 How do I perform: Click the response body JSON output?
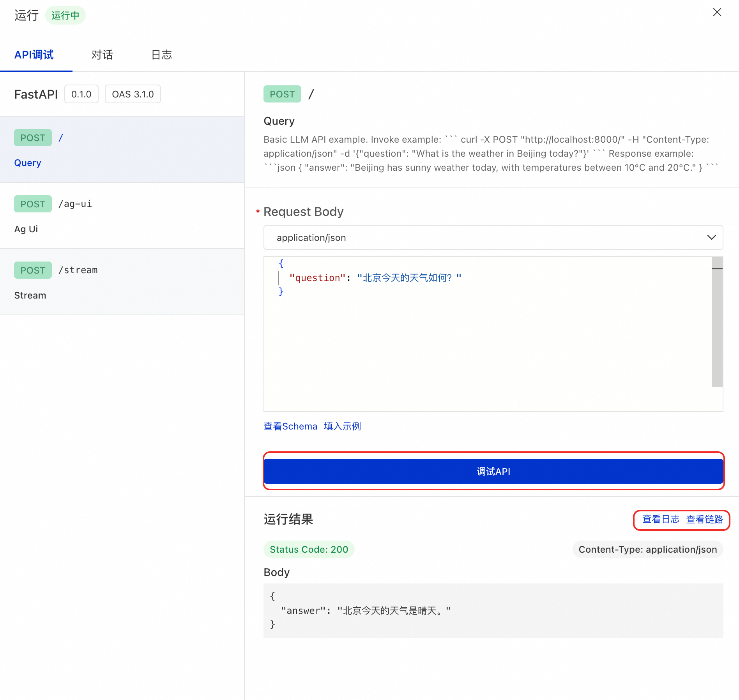click(493, 610)
